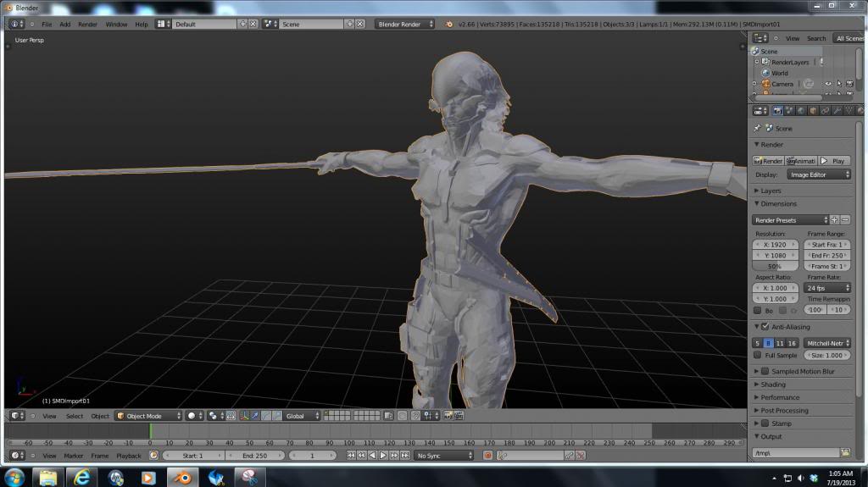The image size is (868, 487).
Task: Open the Display Image Editor dropdown
Action: (x=819, y=174)
